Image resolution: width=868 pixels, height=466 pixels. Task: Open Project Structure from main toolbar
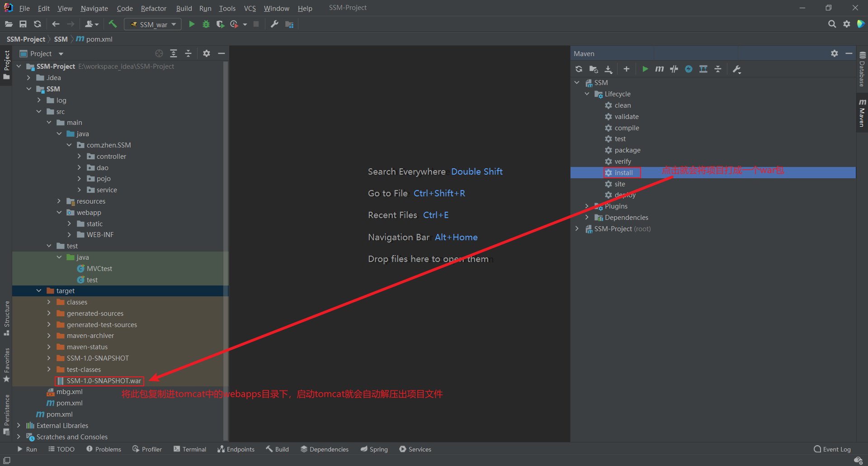[x=289, y=24]
